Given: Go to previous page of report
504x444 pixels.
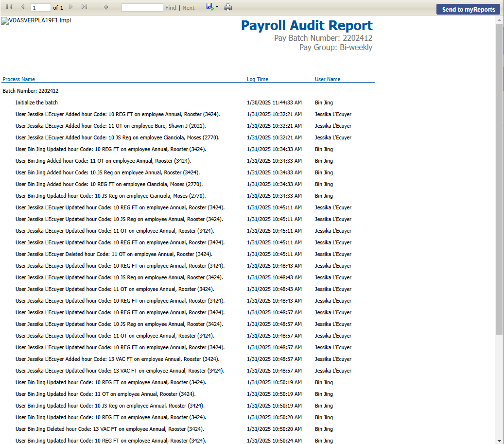Looking at the screenshot, I should click(23, 7).
